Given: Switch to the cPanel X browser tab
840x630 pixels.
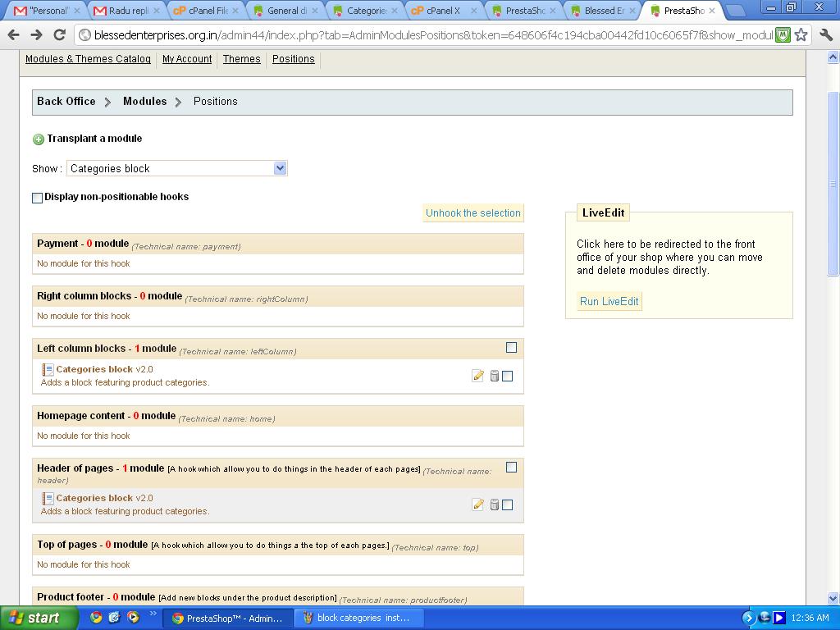Looking at the screenshot, I should pyautogui.click(x=444, y=11).
